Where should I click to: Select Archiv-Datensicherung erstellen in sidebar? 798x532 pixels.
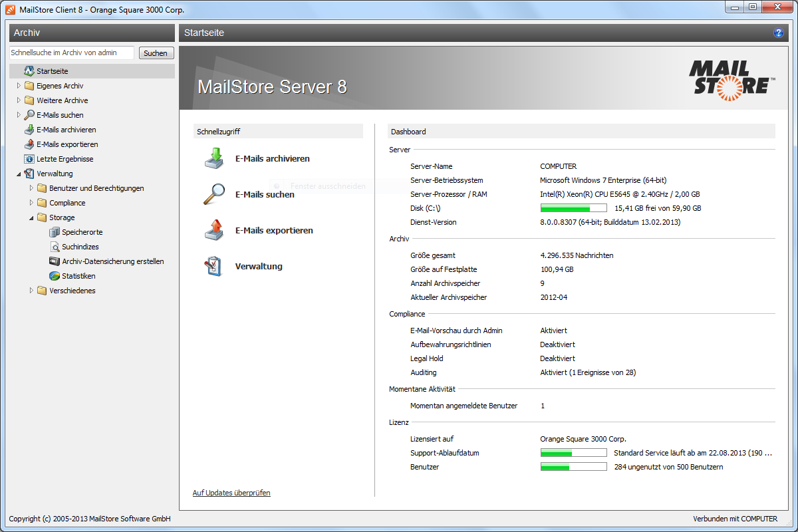pyautogui.click(x=112, y=261)
